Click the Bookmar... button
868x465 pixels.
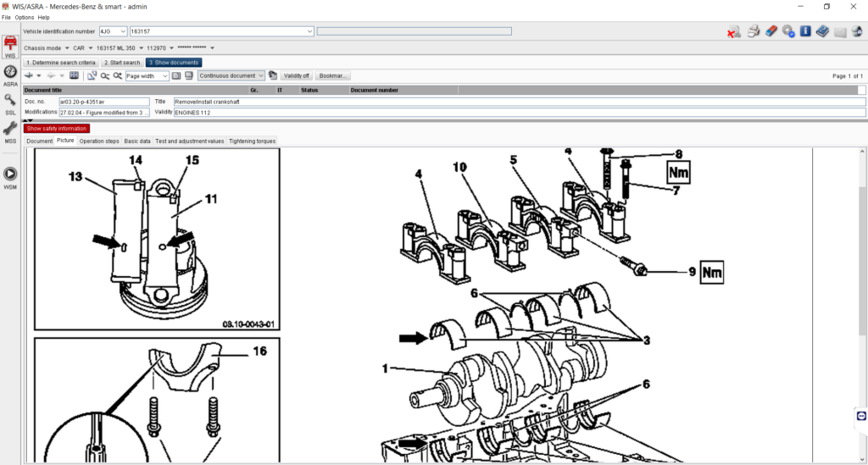pyautogui.click(x=332, y=75)
